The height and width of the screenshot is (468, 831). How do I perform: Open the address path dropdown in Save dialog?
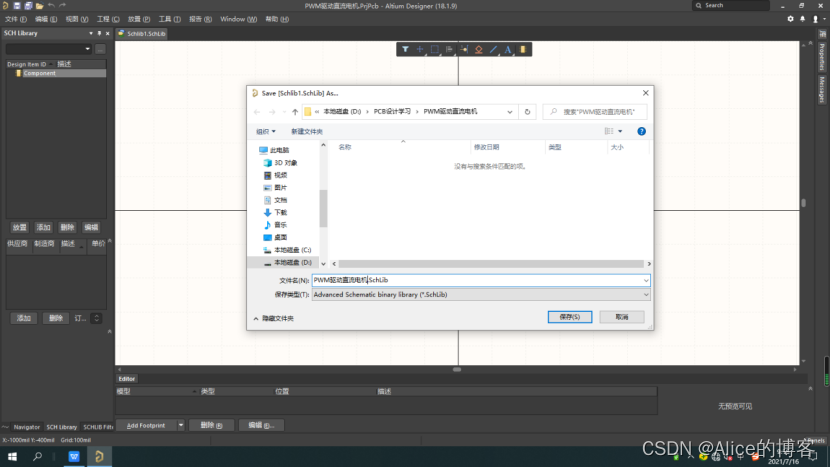coord(510,112)
